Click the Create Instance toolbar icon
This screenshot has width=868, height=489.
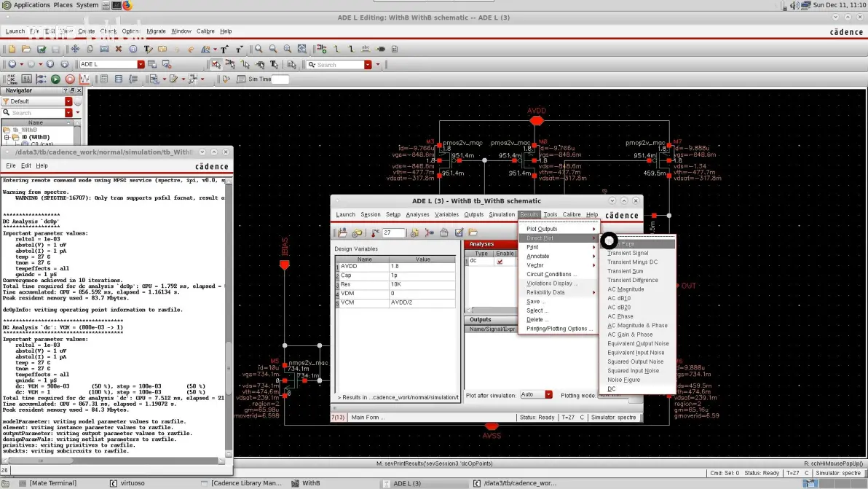[322, 50]
